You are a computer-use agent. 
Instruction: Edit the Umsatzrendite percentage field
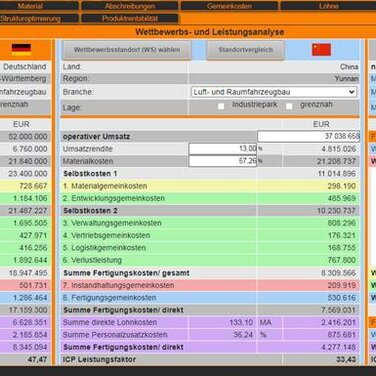coord(223,149)
